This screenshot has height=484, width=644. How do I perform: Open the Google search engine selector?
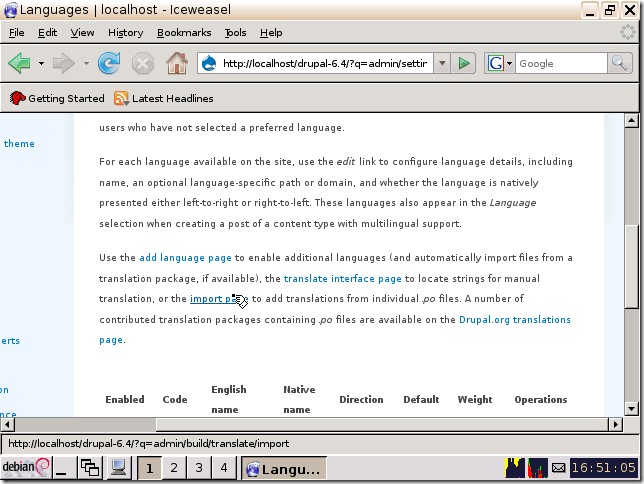pos(499,63)
